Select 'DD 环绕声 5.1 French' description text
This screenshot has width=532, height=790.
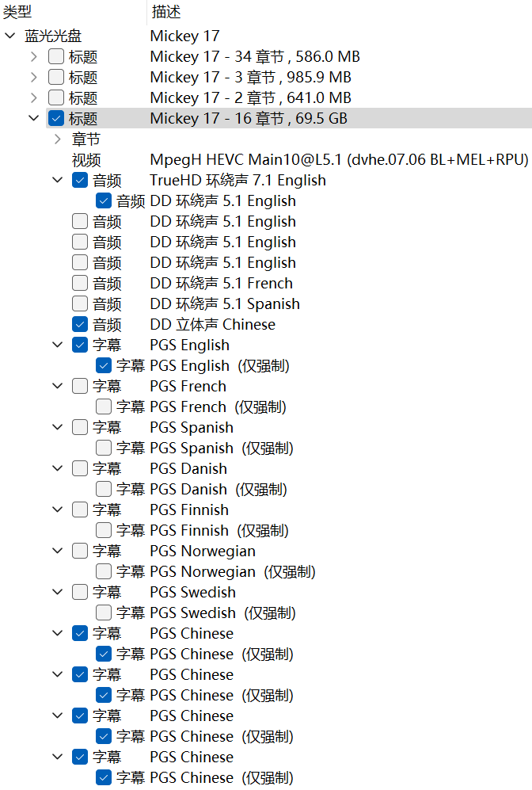tap(222, 283)
